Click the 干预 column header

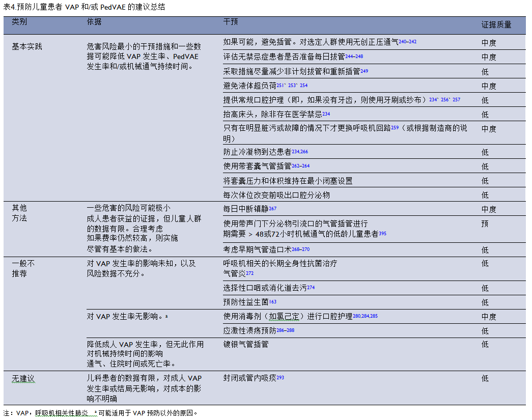click(230, 22)
